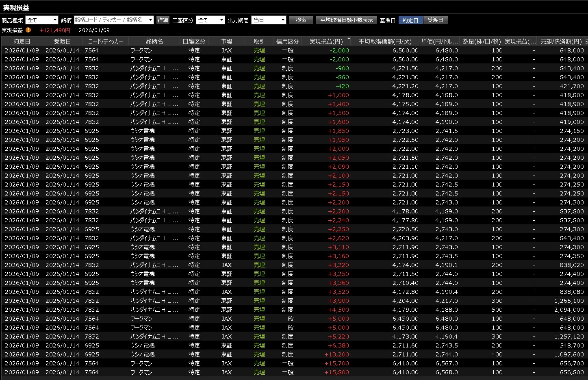
Task: Sort by the 約定日 column header
Action: click(x=22, y=41)
